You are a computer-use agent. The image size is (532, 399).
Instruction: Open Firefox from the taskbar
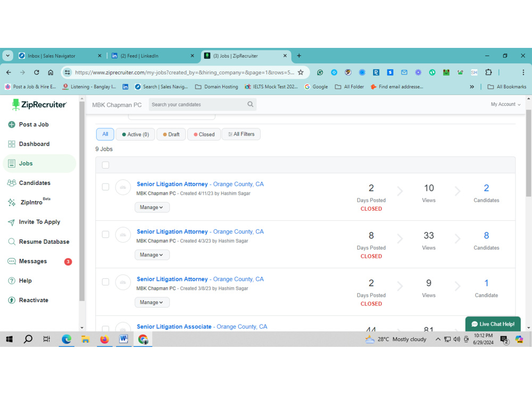[x=104, y=339]
